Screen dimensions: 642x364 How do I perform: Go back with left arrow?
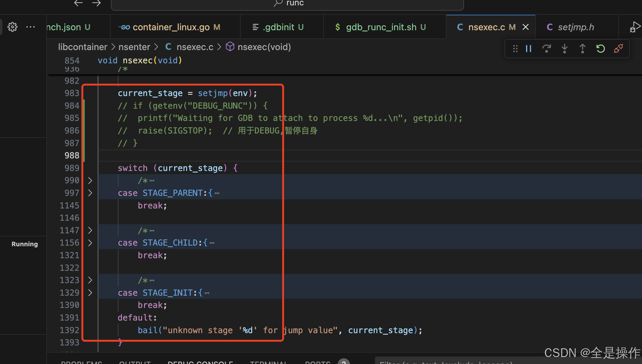(x=78, y=3)
